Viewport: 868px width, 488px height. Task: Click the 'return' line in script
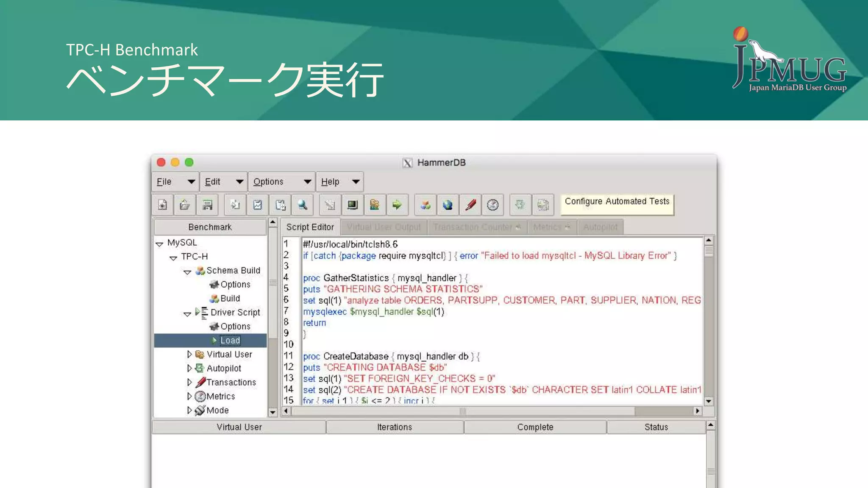(x=314, y=323)
